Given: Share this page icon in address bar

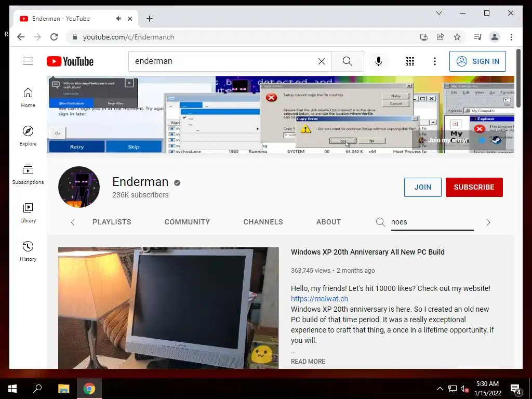Looking at the screenshot, I should [x=441, y=37].
